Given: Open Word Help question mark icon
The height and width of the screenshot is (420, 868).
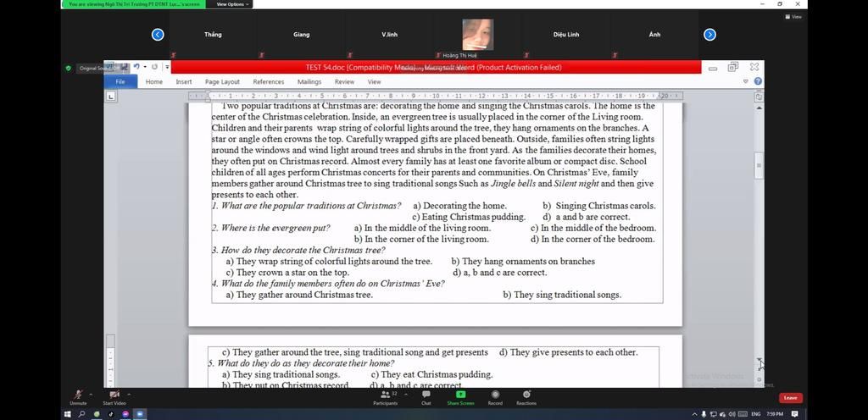Looking at the screenshot, I should tap(758, 81).
